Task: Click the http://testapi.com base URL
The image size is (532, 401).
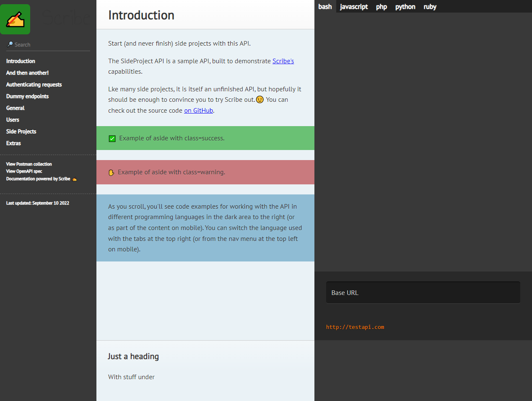Action: pyautogui.click(x=355, y=327)
